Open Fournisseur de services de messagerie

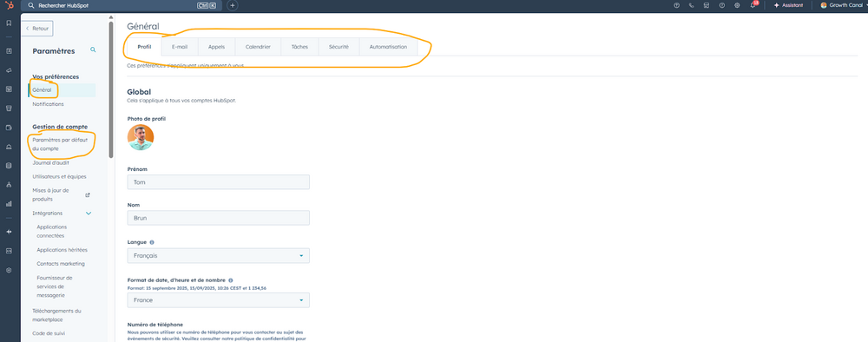coord(54,286)
